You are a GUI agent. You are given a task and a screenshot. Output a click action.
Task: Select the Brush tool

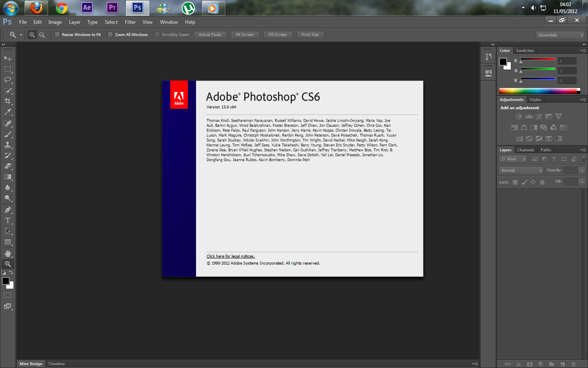(8, 134)
